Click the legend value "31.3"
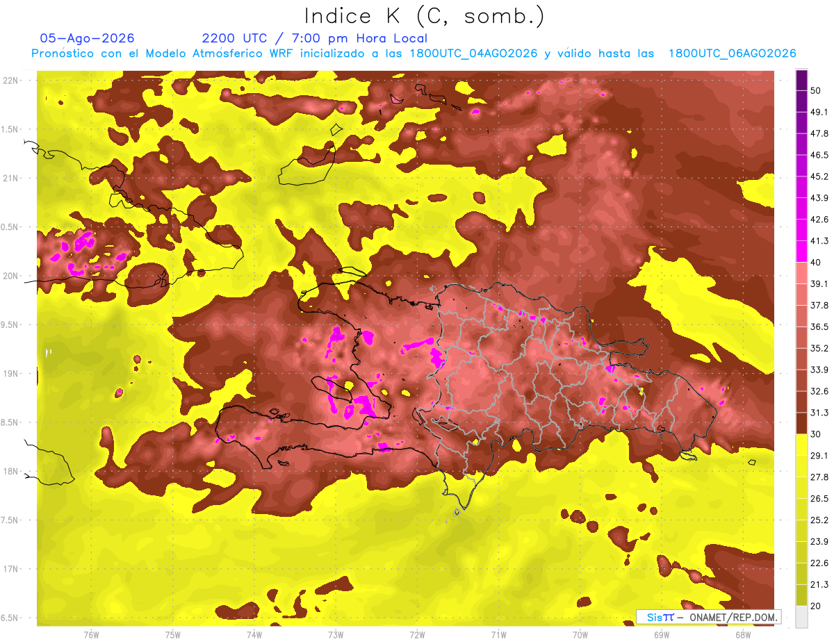Image resolution: width=834 pixels, height=644 pixels. (x=819, y=413)
